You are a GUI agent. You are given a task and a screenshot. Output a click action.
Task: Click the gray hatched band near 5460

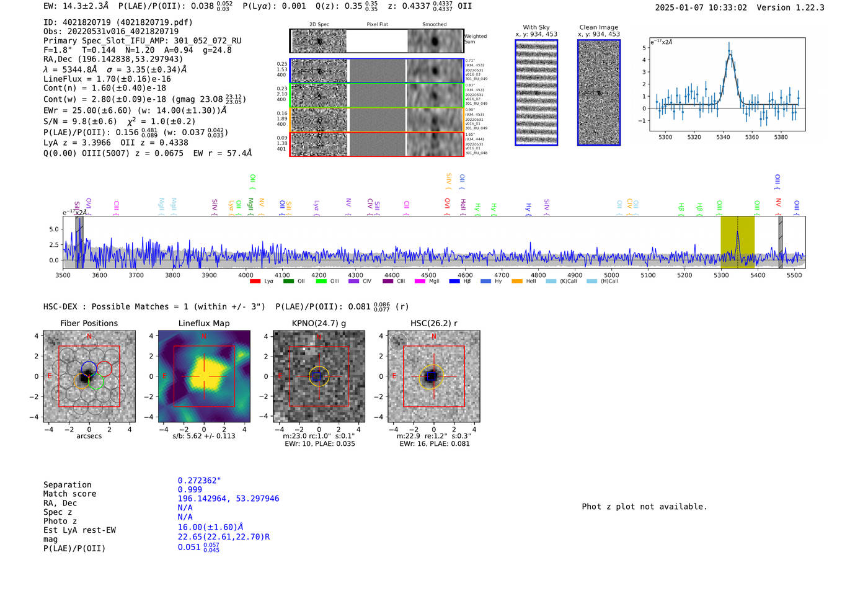click(780, 242)
